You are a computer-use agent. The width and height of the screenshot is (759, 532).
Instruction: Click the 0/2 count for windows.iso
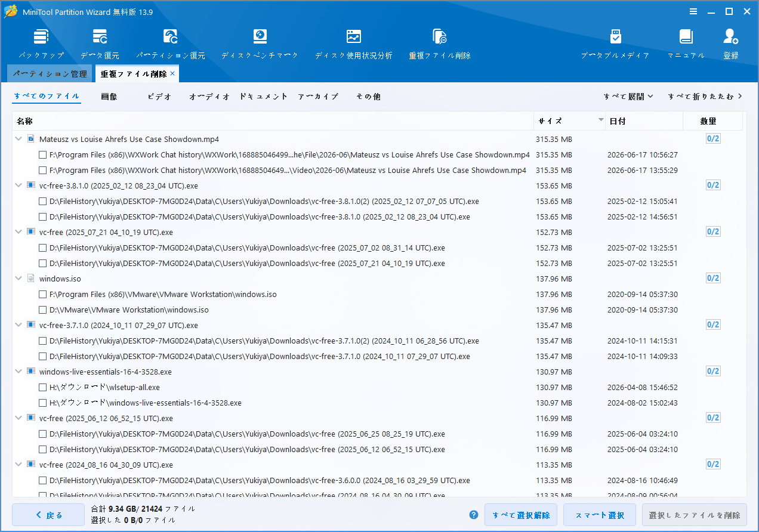[713, 279]
